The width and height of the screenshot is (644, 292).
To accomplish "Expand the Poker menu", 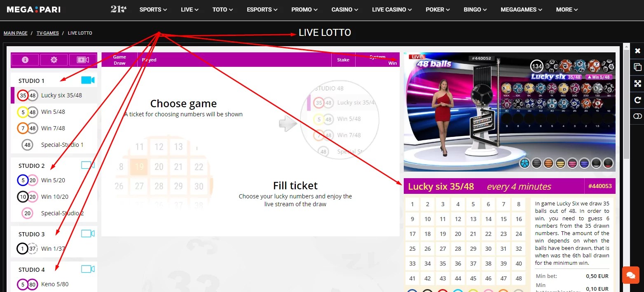I will click(438, 9).
